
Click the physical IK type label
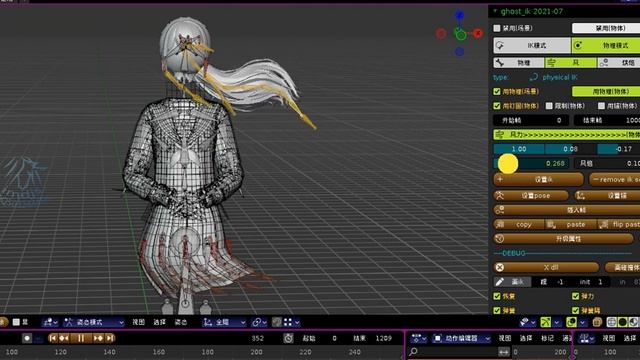560,77
